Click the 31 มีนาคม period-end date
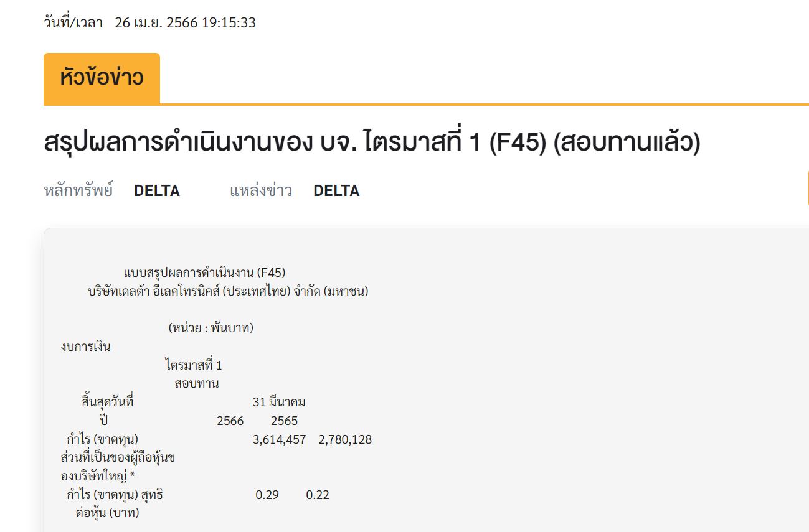 pos(279,402)
